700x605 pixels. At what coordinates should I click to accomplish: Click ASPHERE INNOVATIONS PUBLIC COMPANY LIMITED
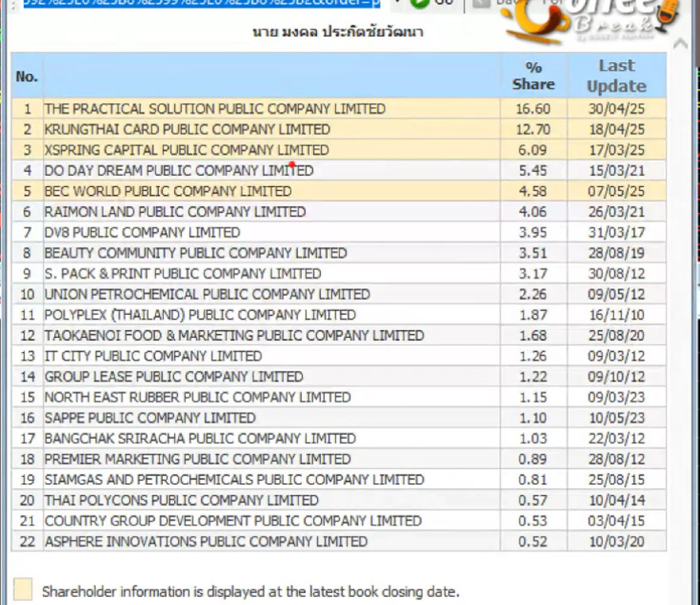click(x=206, y=541)
